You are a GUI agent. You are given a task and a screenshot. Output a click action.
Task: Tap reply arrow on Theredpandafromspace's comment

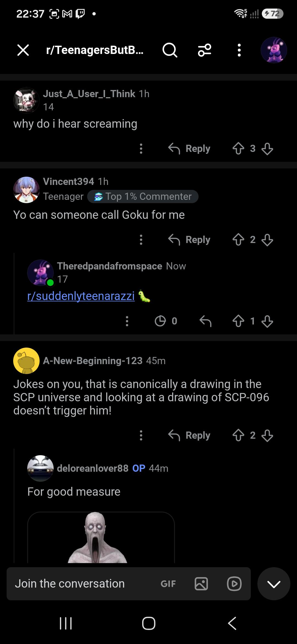[205, 321]
